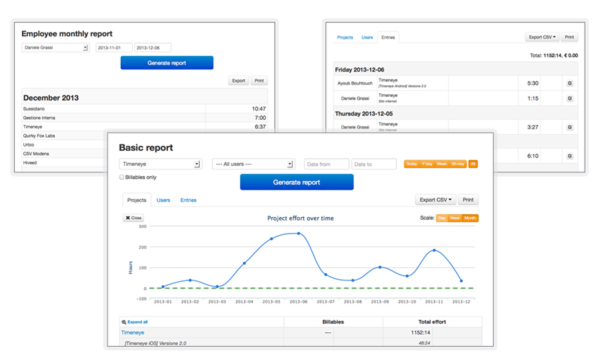Click the 2013-09 data point on chart
600x360 pixels.
[380, 267]
